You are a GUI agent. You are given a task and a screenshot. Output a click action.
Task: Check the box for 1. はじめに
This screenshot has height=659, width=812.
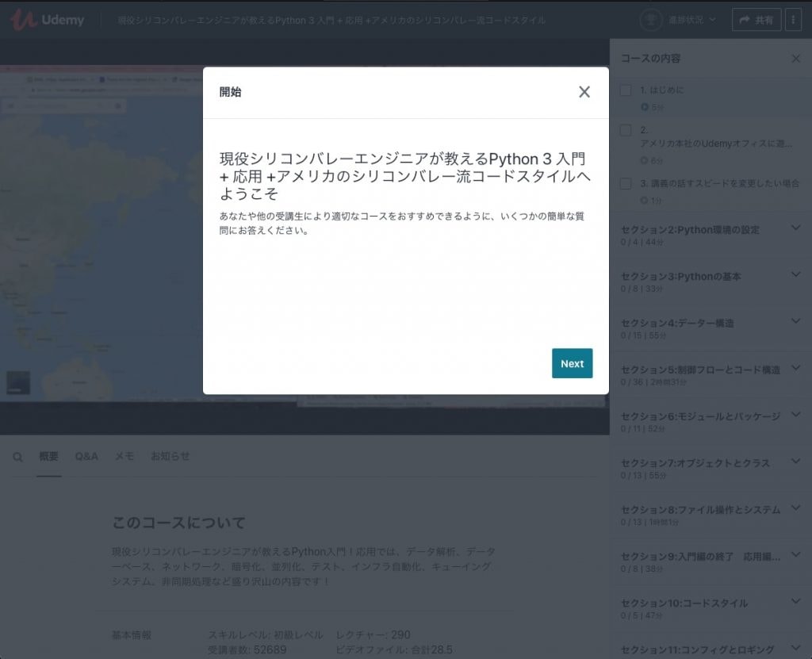click(x=626, y=90)
